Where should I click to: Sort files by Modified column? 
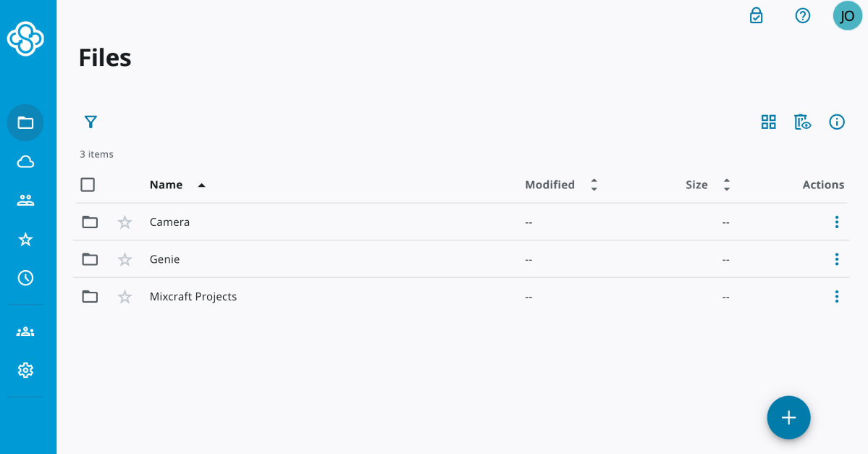coord(550,185)
